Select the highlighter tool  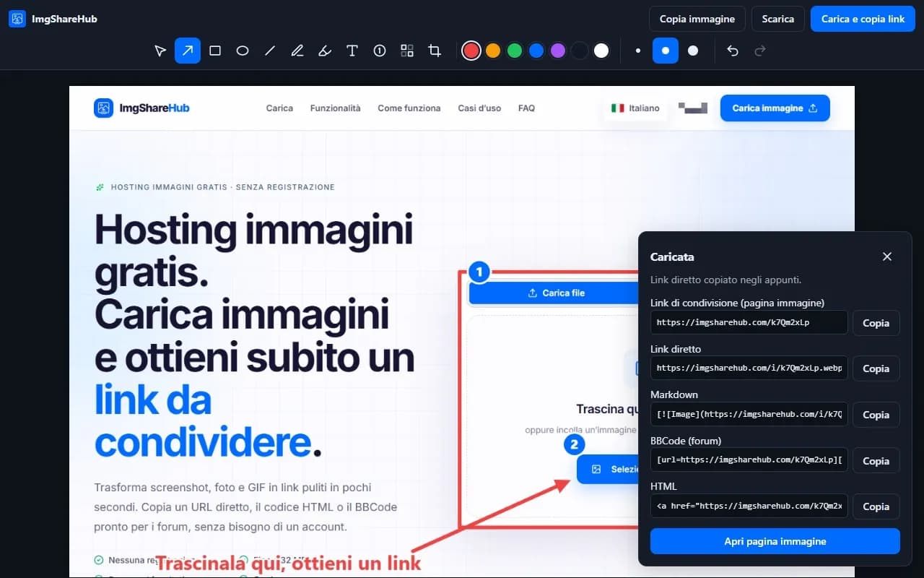click(x=325, y=51)
